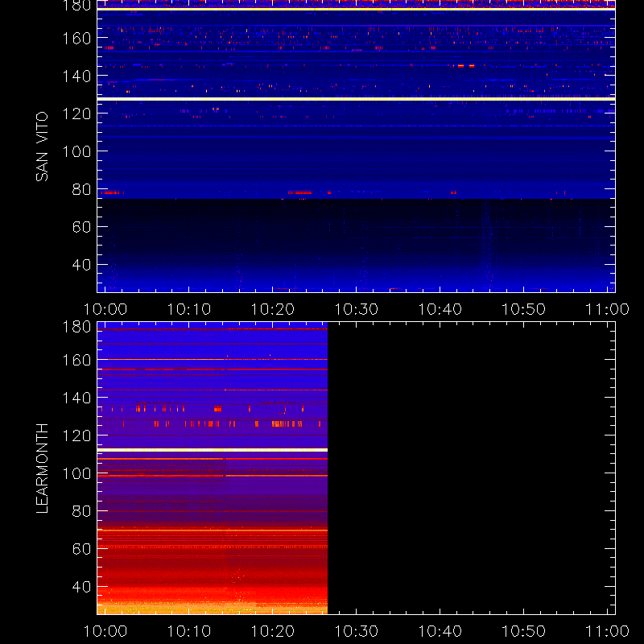Click the 160 frequency label on San Vito axis
This screenshot has height=644, width=644.
[x=76, y=38]
